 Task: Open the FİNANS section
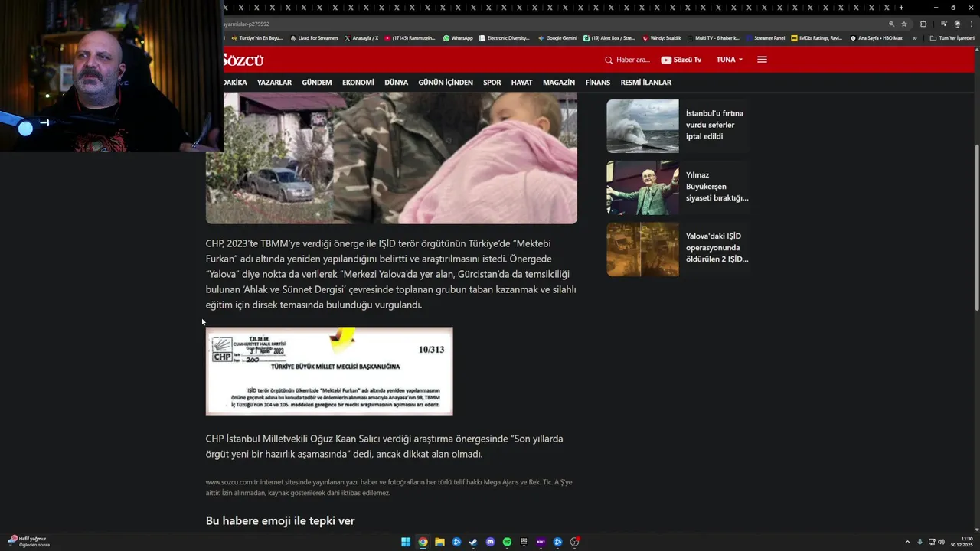(x=598, y=83)
